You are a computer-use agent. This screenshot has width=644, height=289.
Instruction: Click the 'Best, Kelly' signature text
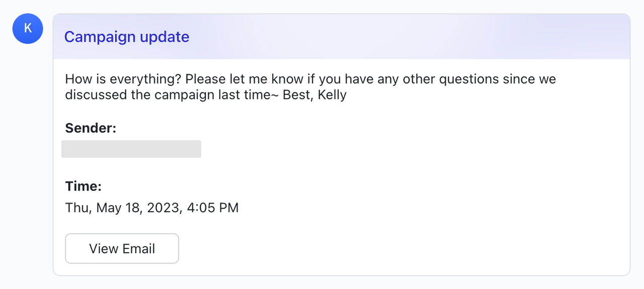[x=314, y=95]
